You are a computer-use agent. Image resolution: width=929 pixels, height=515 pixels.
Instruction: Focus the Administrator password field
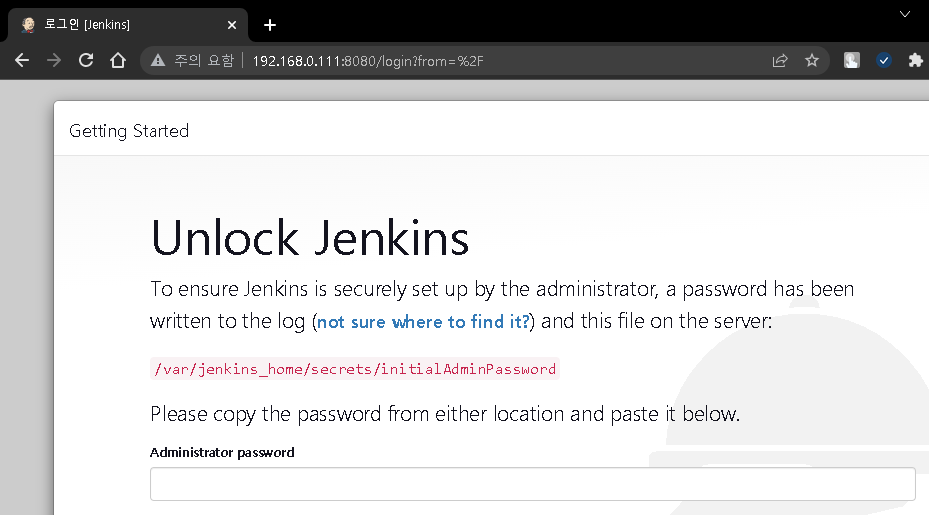click(x=533, y=484)
